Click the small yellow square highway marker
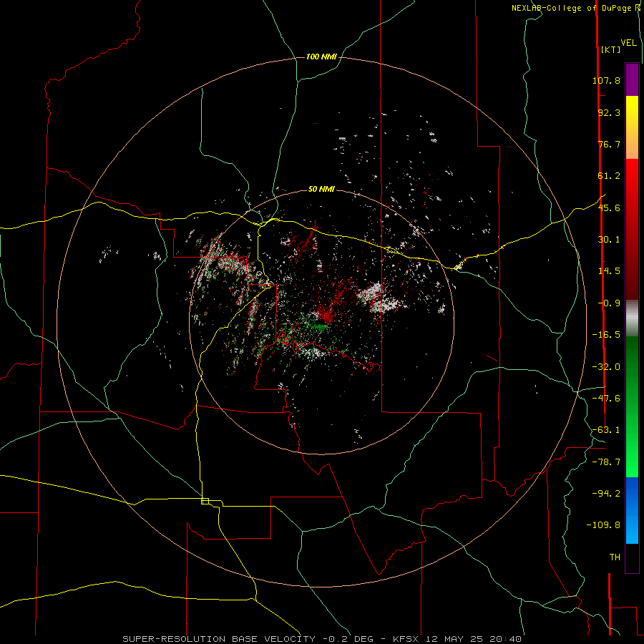This screenshot has width=644, height=644. [x=205, y=501]
